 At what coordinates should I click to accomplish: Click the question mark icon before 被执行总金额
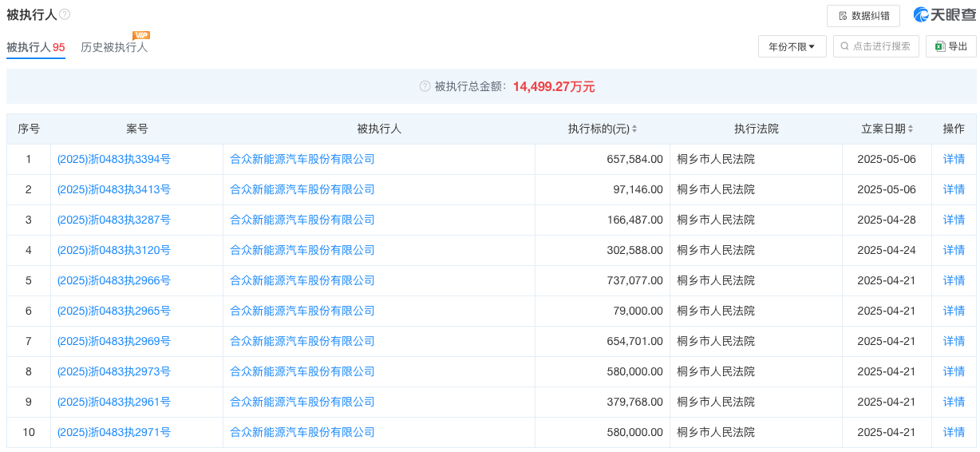(425, 86)
